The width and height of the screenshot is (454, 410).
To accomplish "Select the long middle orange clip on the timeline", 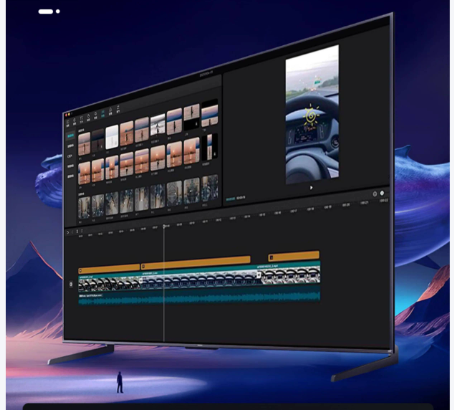I will [195, 262].
